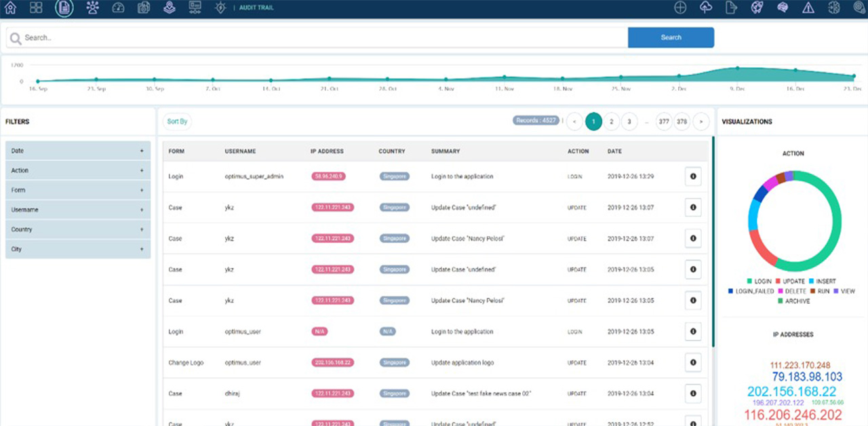The image size is (868, 426).
Task: Open info for Update Case "undefined" 13:07 row
Action: coord(693,208)
